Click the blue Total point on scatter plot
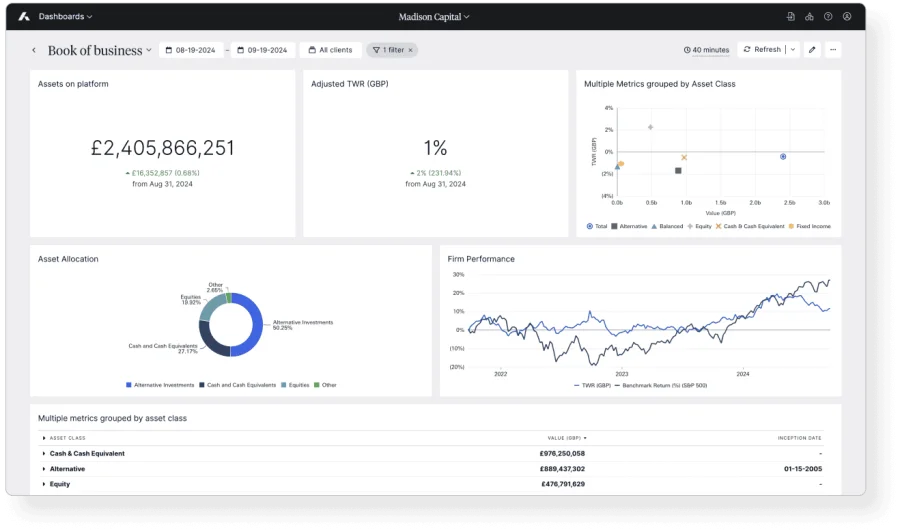 coord(783,157)
